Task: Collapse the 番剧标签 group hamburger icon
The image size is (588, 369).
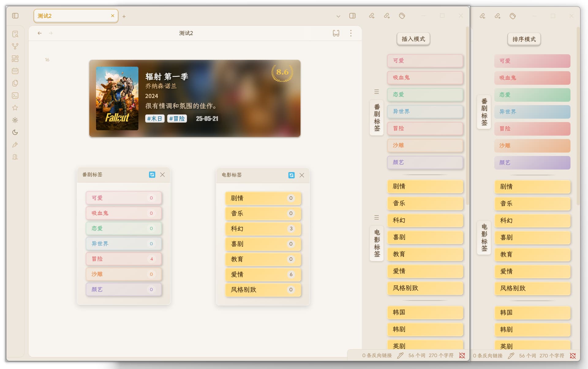Action: 377,92
